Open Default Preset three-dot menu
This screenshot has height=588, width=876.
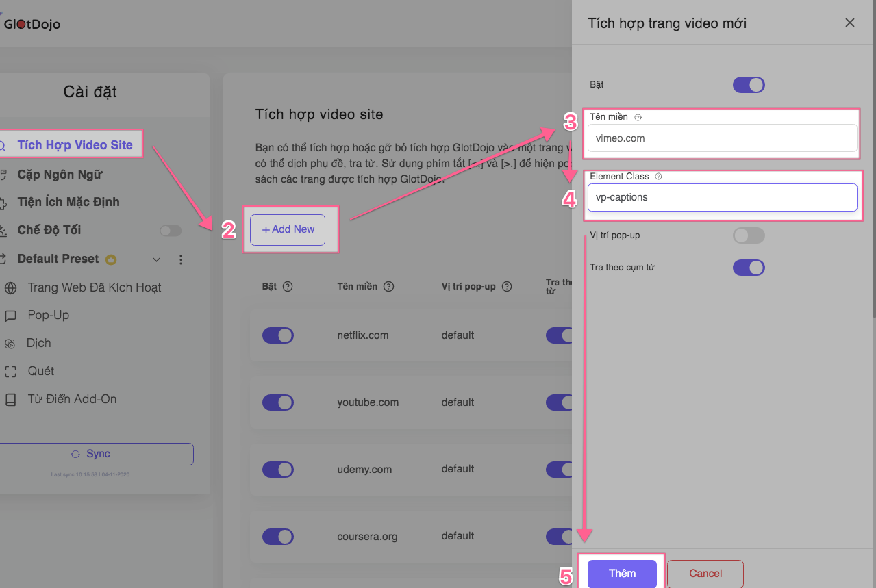click(x=181, y=259)
